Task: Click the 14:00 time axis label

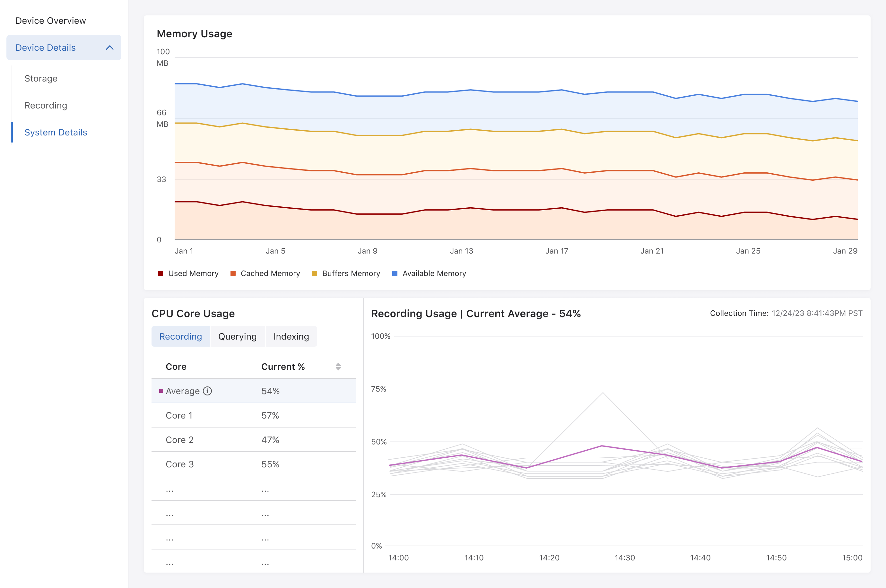Action: [399, 558]
